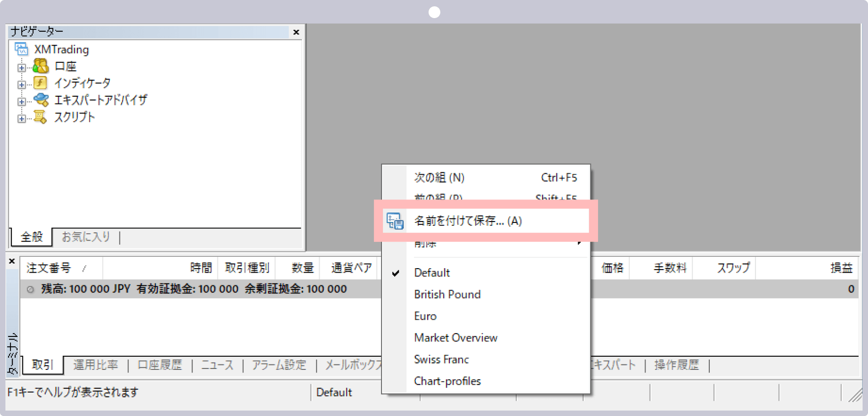Image resolution: width=868 pixels, height=416 pixels.
Task: Open the ニュース tab in the terminal
Action: [x=217, y=365]
